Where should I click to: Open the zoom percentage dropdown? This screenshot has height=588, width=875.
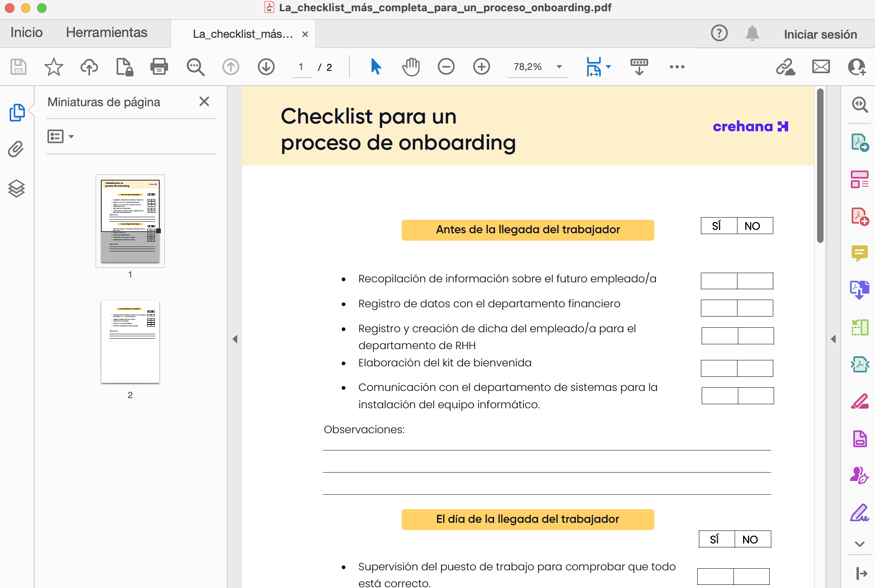559,67
